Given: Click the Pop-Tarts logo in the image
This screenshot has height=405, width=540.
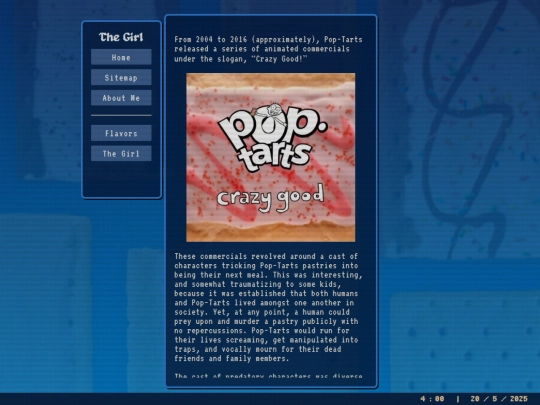Looking at the screenshot, I should click(x=273, y=137).
